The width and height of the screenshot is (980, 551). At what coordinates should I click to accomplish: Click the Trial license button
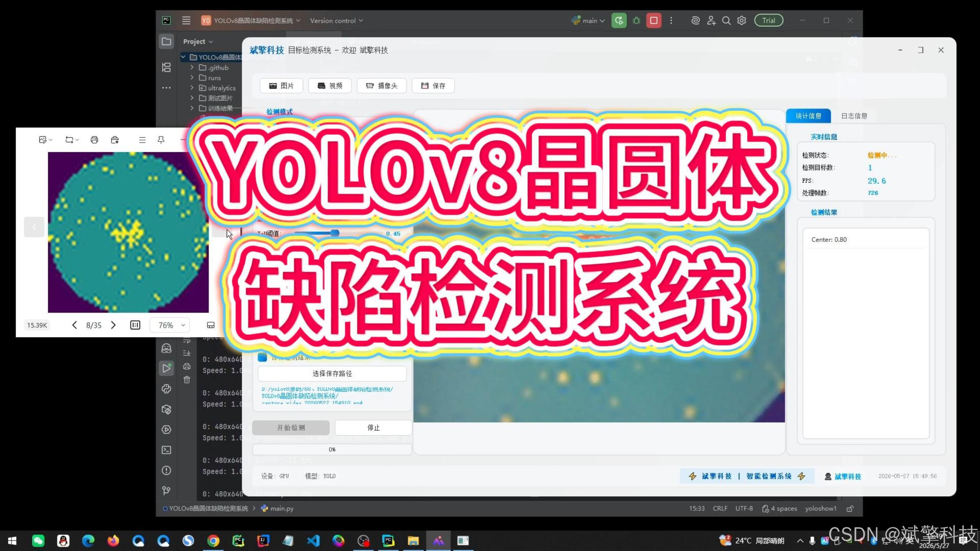[x=769, y=20]
